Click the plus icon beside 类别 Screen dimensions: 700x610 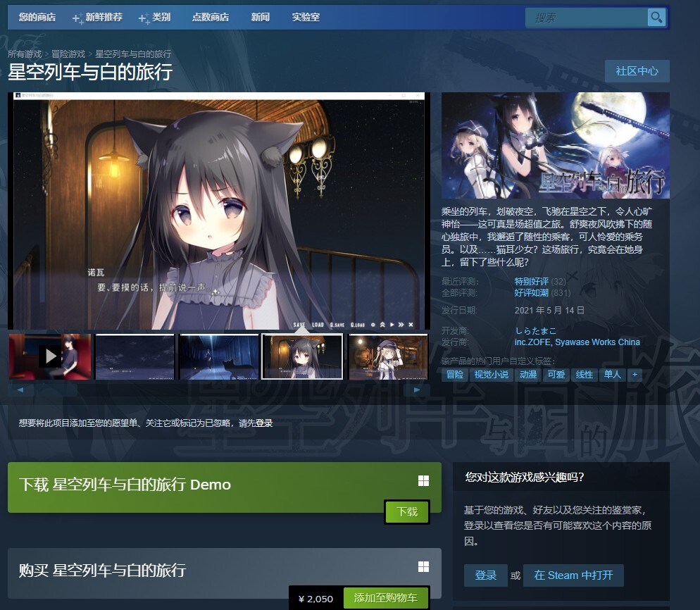(x=144, y=19)
